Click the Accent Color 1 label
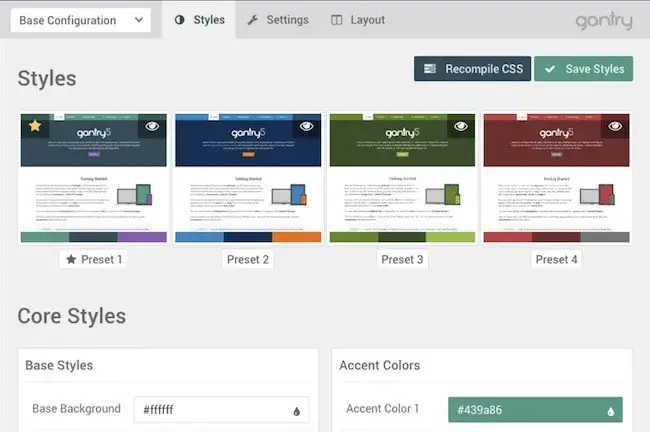 point(382,409)
